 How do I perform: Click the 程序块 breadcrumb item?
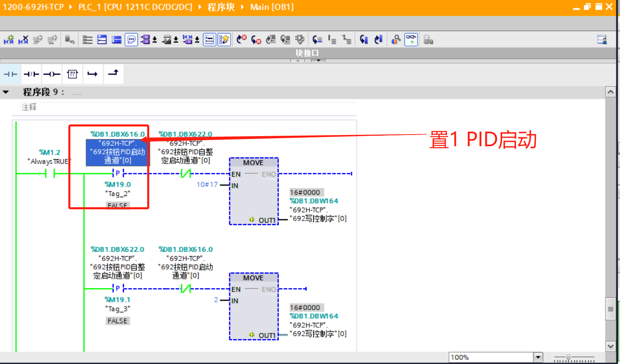pos(221,7)
